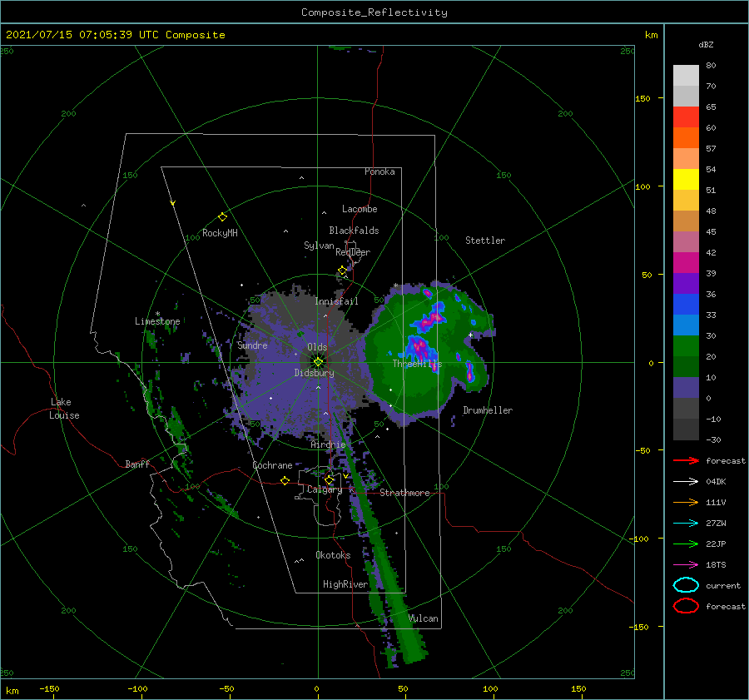Click the white 04DK arrow in legend
The width and height of the screenshot is (749, 700).
coord(686,481)
